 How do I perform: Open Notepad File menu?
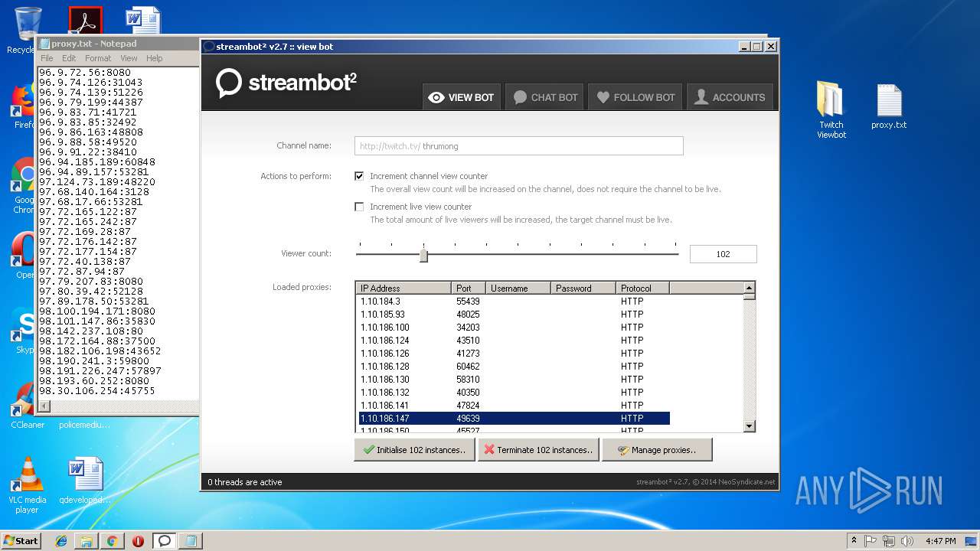tap(47, 58)
